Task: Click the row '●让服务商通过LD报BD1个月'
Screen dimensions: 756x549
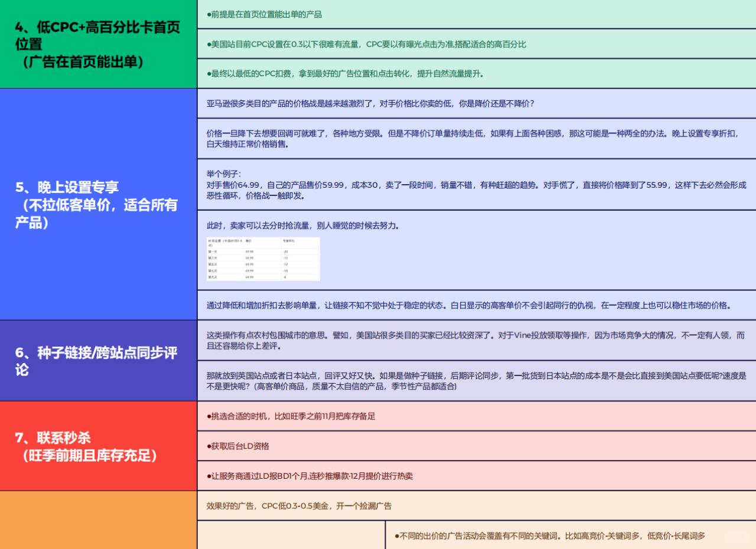Action: coord(477,476)
